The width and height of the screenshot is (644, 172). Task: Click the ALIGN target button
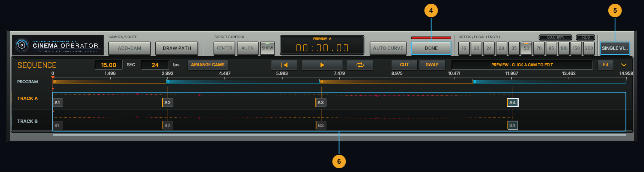(248, 48)
